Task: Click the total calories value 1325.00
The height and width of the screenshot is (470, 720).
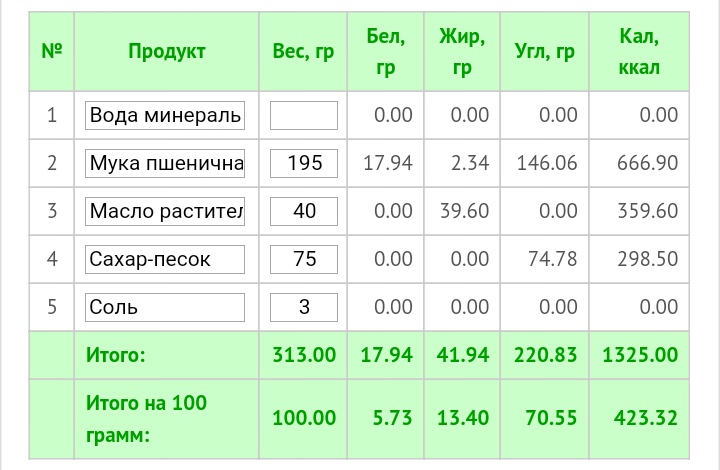Action: coord(639,355)
